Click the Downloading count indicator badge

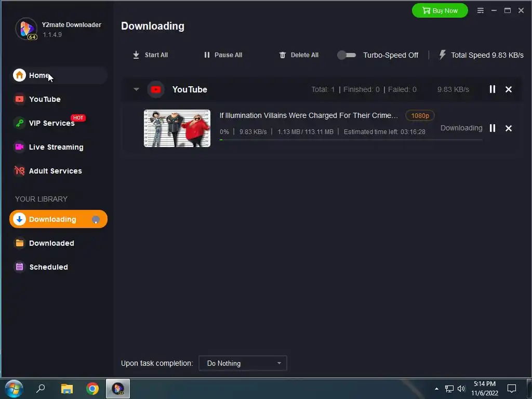tap(96, 220)
